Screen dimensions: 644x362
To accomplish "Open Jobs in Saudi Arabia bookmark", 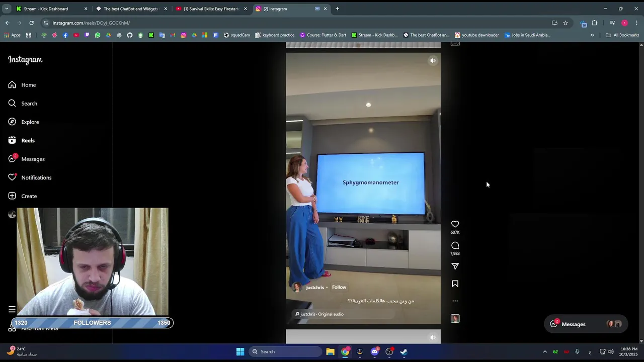I will [x=527, y=35].
